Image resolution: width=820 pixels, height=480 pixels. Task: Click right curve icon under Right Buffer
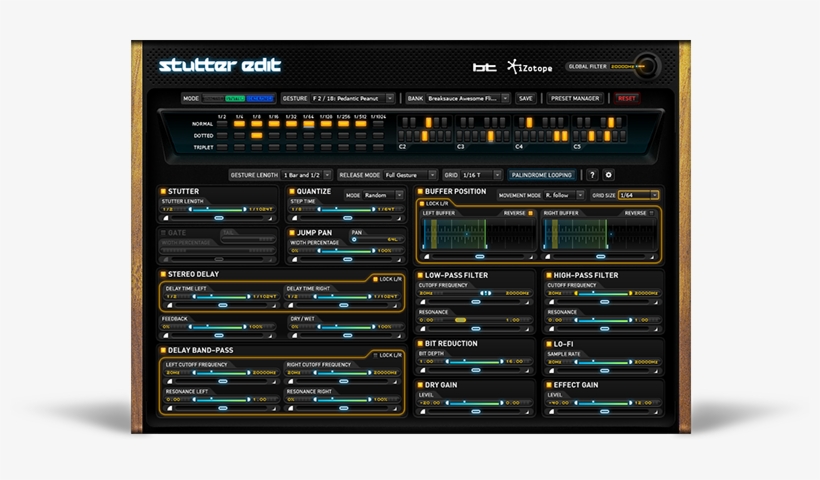(x=652, y=257)
